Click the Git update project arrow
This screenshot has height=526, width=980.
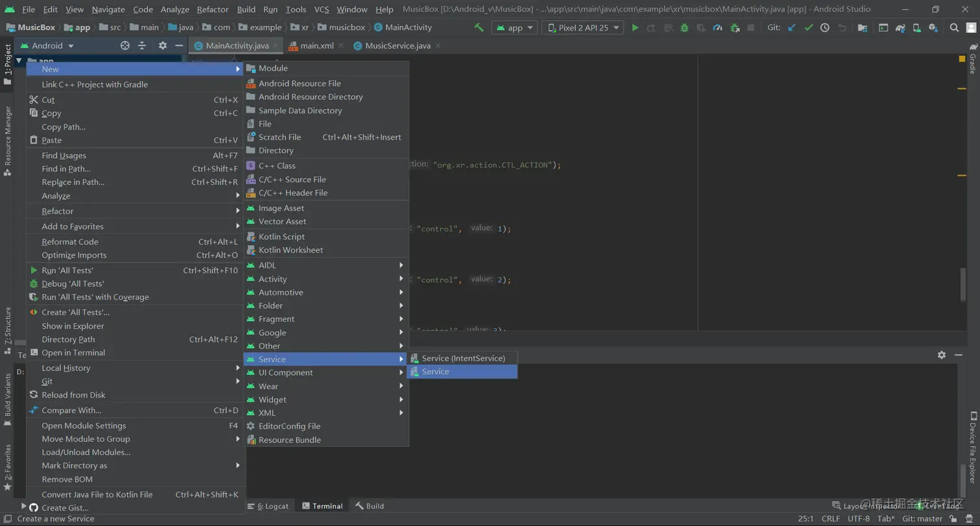[792, 28]
